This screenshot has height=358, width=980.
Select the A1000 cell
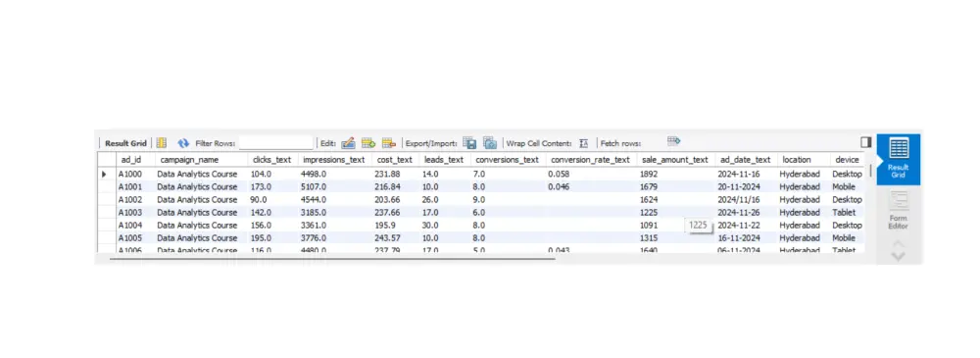[x=130, y=174]
